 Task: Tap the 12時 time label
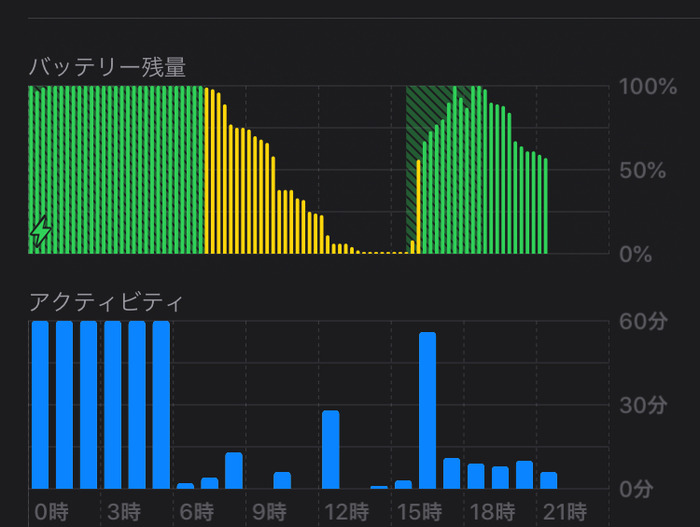click(347, 512)
